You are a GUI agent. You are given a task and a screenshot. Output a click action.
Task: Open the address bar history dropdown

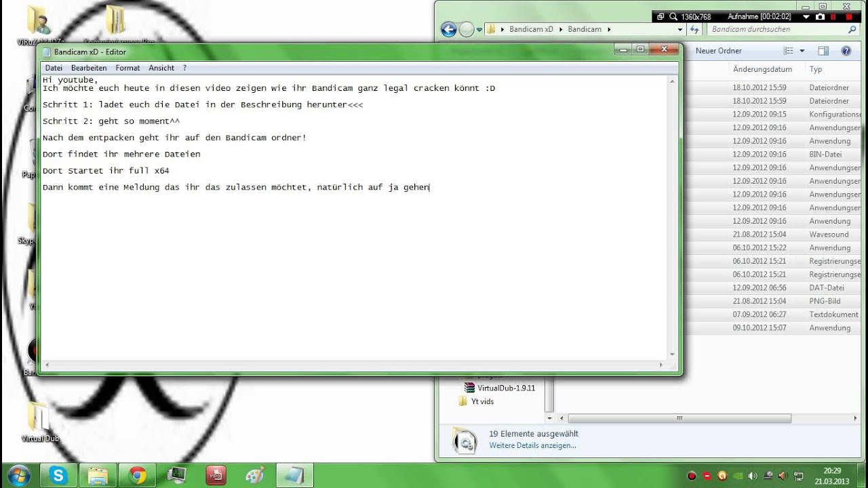point(680,30)
